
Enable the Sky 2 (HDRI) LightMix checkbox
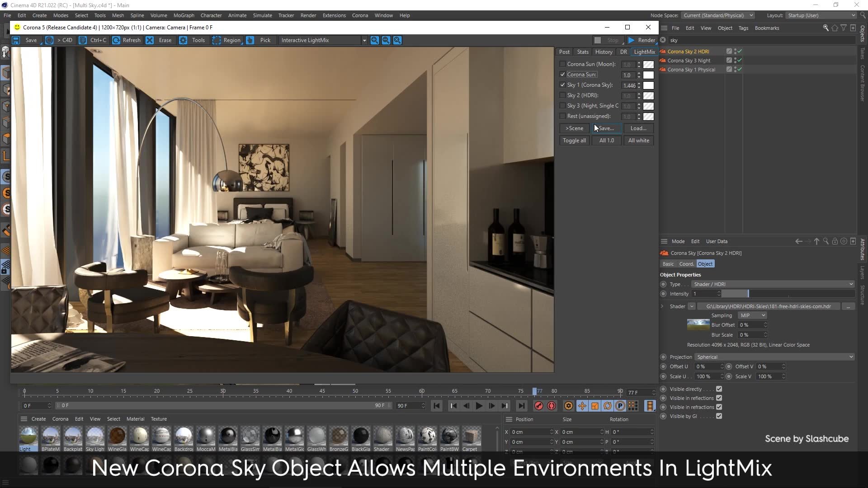(x=562, y=95)
